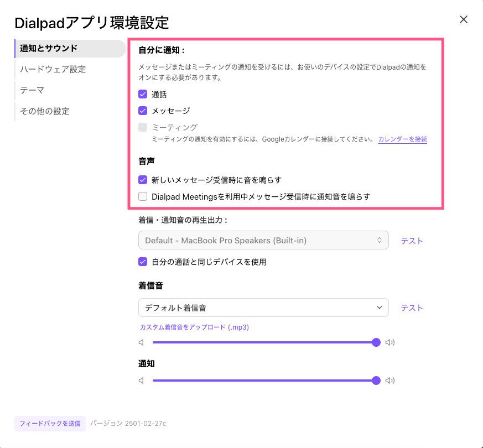Click the loud speaker icon for 着信音
The image size is (483, 448).
click(x=390, y=342)
